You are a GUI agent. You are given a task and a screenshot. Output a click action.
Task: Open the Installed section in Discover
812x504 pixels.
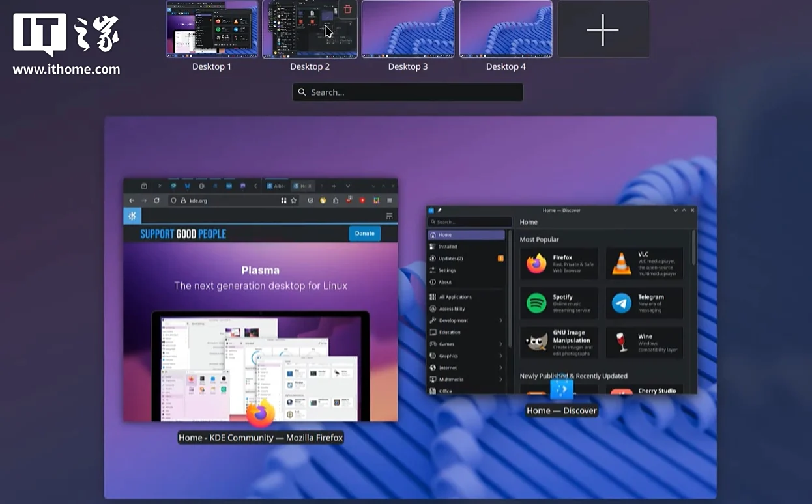coord(448,247)
